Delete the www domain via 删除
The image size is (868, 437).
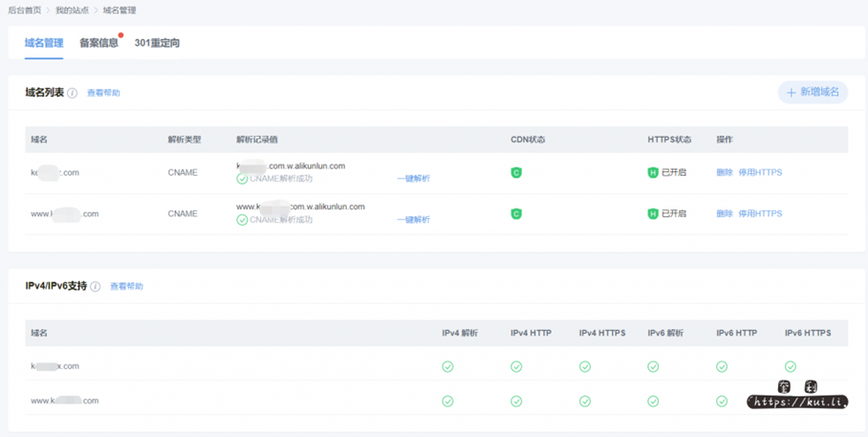[725, 214]
